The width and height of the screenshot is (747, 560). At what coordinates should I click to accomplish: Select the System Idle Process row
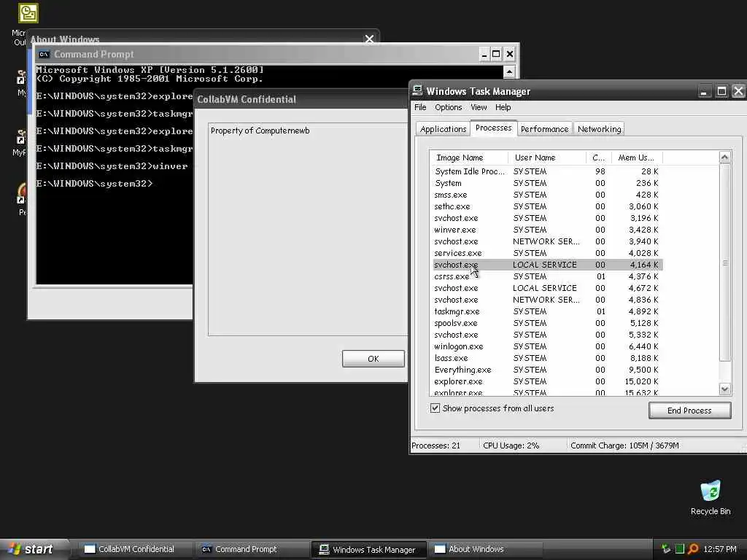(546, 171)
